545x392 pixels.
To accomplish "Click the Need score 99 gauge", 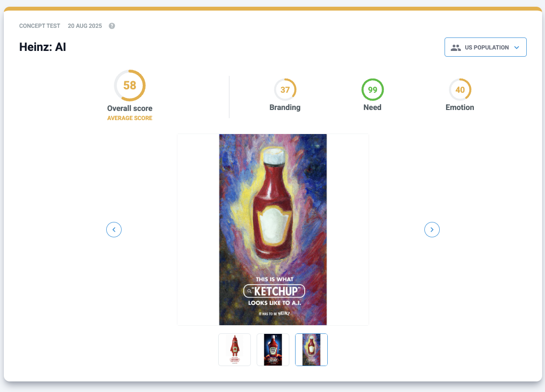I will (372, 90).
